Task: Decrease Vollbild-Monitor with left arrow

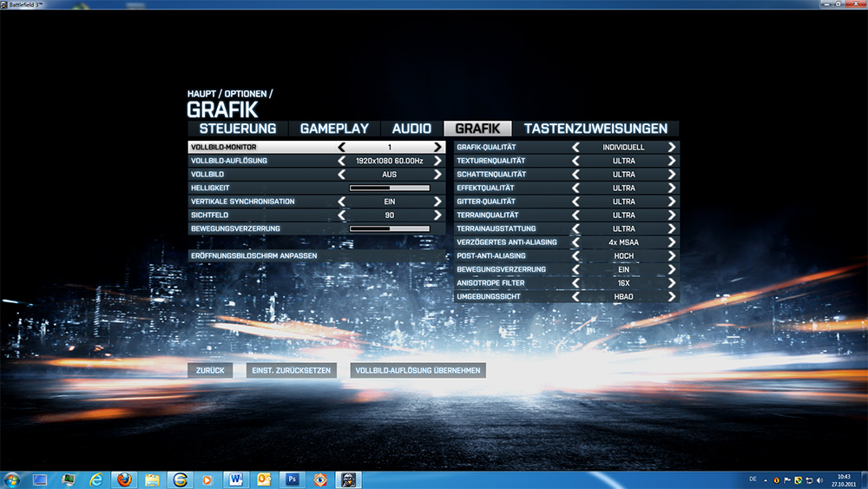Action: coord(341,148)
